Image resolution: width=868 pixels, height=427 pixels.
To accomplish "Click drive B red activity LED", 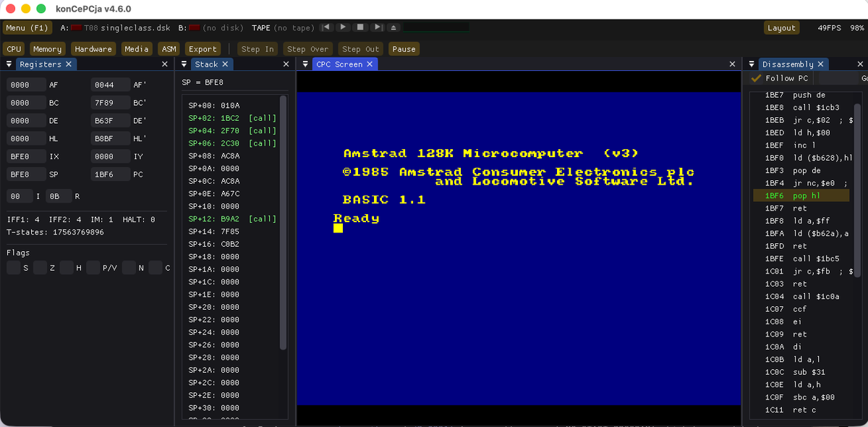I will (x=194, y=28).
